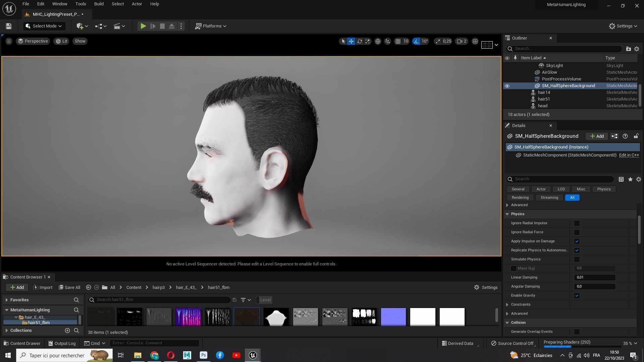The image size is (644, 362).
Task: Click Save All in Content Browser
Action: coord(69,288)
